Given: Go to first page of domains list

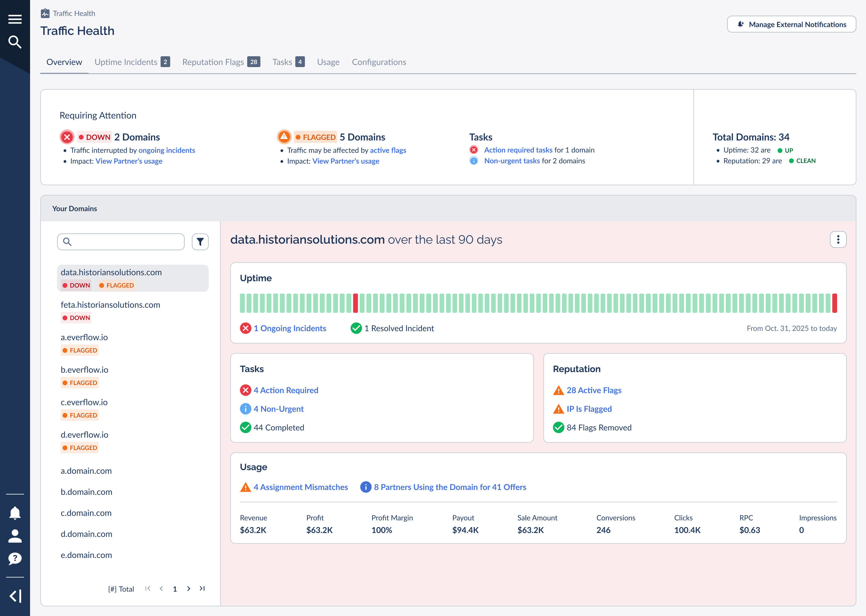Looking at the screenshot, I should [x=148, y=589].
